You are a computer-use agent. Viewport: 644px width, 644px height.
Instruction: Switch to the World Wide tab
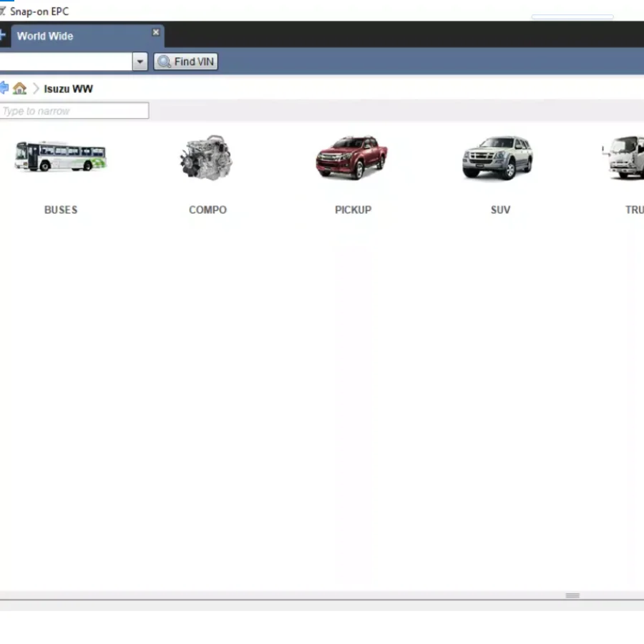(44, 36)
